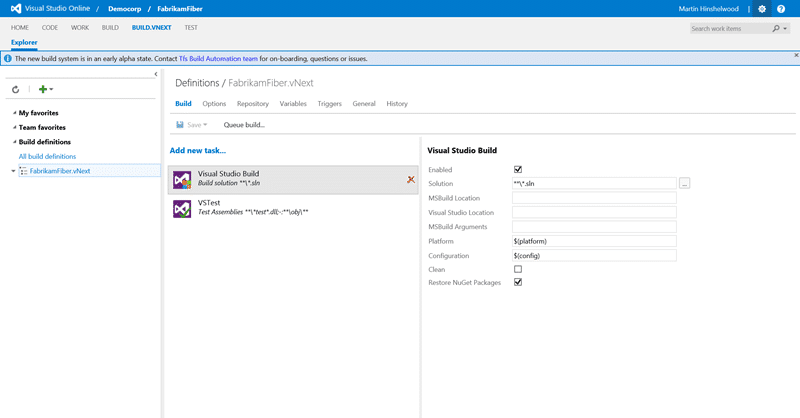
Task: Open the BUILD.VNEXT hub
Action: 152,28
